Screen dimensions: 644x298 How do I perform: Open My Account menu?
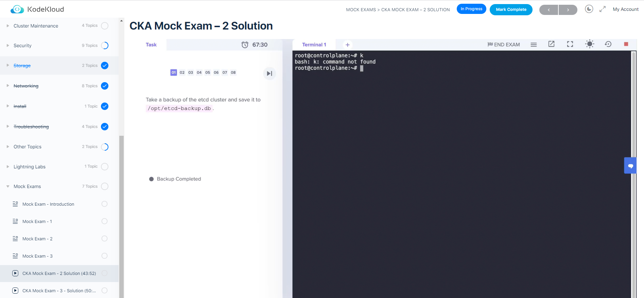[626, 9]
